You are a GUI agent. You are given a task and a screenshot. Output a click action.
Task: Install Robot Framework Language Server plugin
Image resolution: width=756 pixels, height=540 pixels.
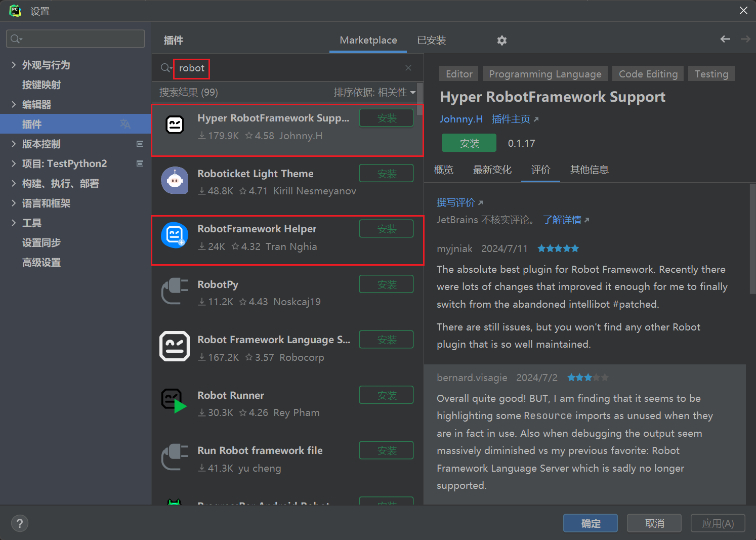[387, 340]
